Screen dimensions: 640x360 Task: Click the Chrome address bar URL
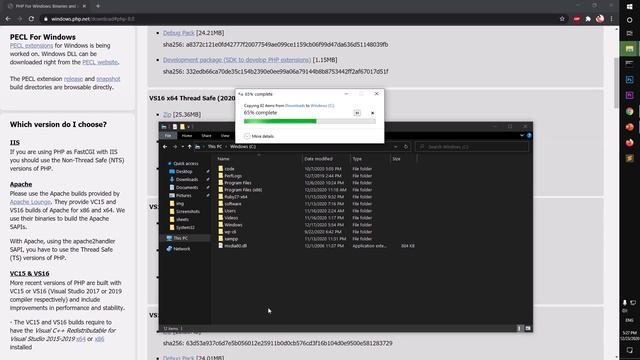93,19
